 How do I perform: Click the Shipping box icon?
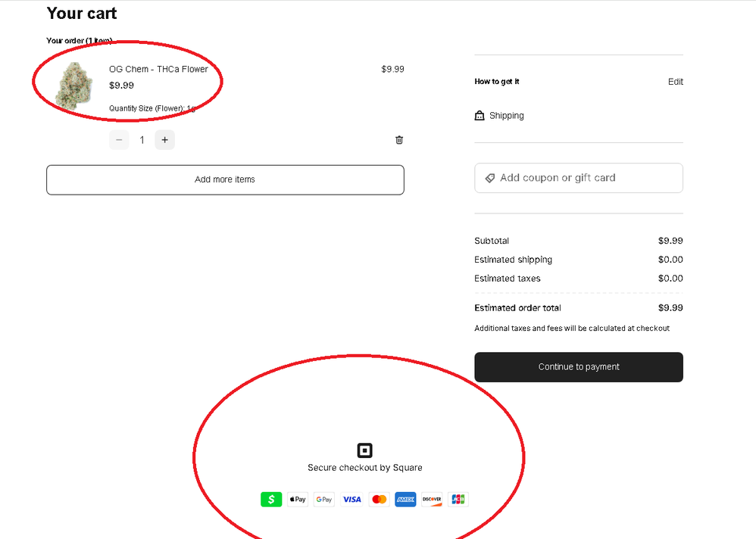point(480,116)
